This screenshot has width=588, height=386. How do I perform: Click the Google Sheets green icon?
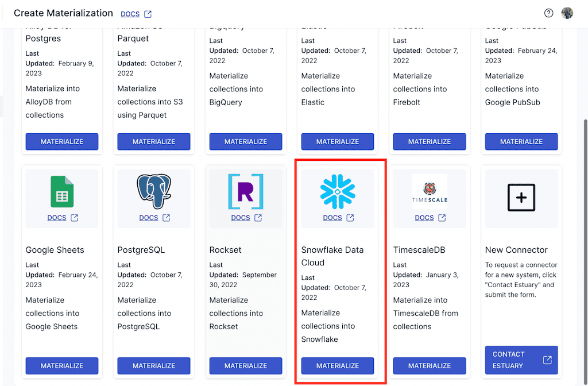(61, 191)
